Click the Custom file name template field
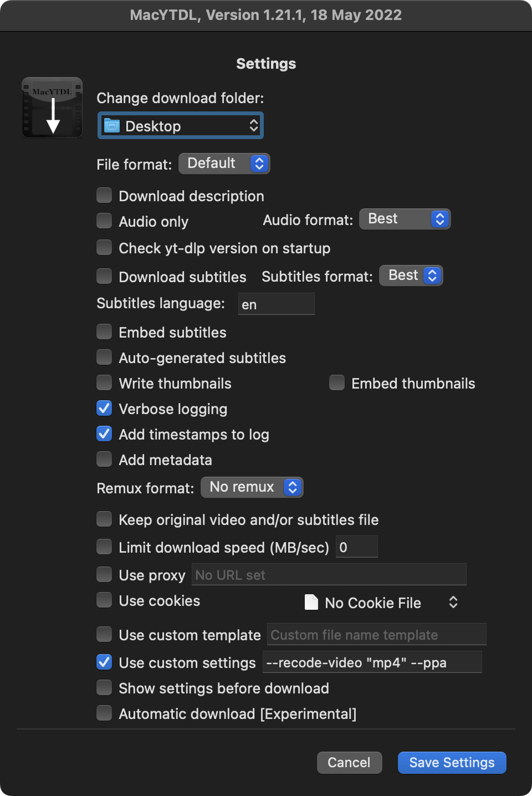 click(x=377, y=634)
